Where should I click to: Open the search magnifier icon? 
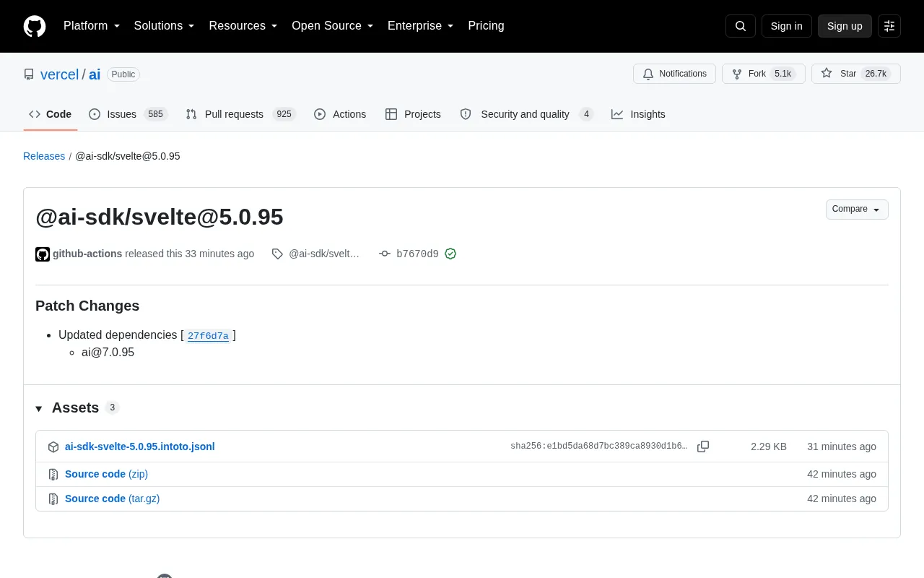pos(741,26)
